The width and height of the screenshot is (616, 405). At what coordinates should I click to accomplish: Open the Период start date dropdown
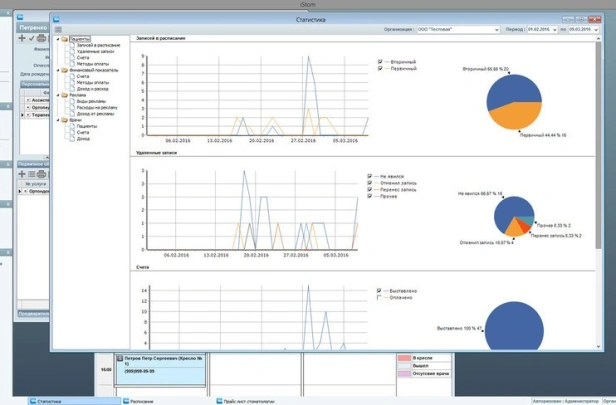[555, 30]
